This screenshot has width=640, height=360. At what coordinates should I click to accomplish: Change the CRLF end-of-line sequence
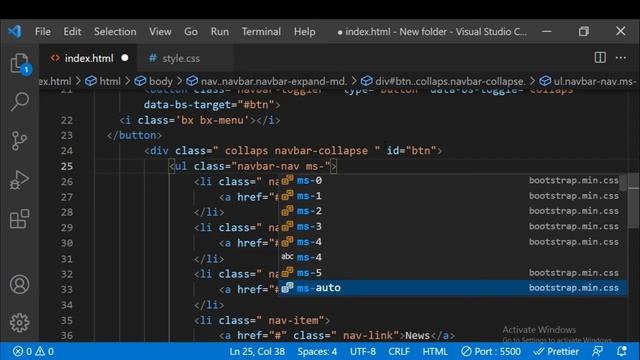point(399,351)
